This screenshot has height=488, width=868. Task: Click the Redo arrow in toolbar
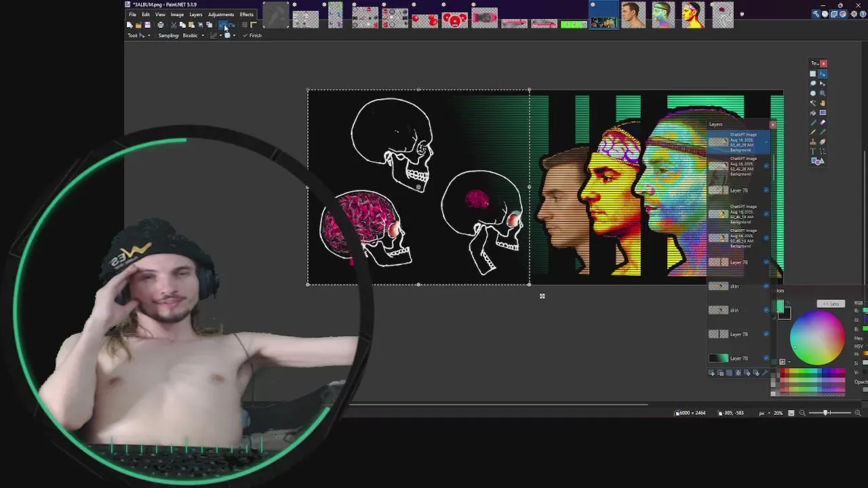tap(232, 25)
